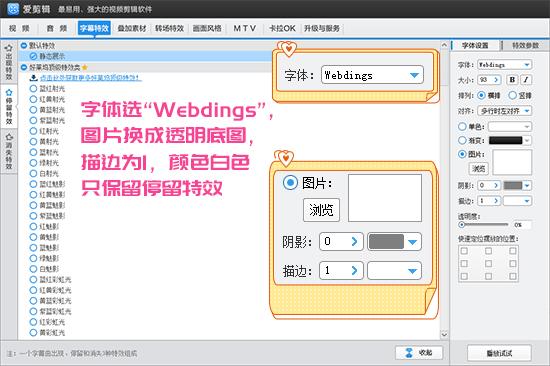This screenshot has height=366, width=550.
Task: Select 竖排 vertical layout radio
Action: [x=512, y=95]
